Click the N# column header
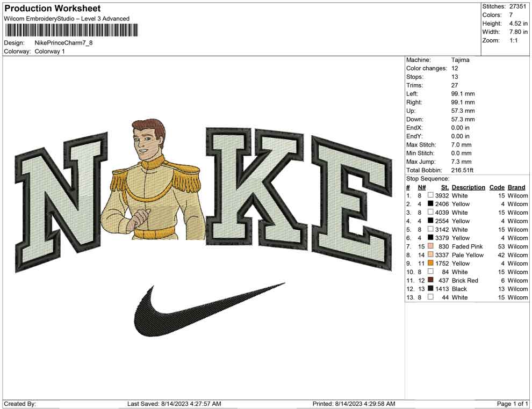The height and width of the screenshot is (409, 532). (422, 187)
